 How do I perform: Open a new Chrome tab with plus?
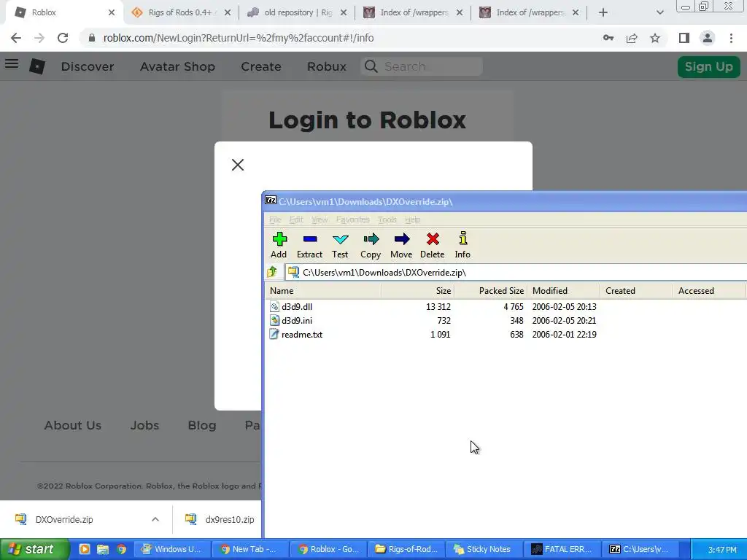pos(603,12)
